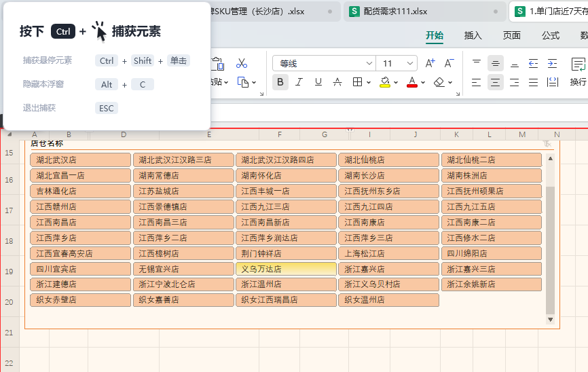Select the 湖南长沙店 slicer button
The width and height of the screenshot is (588, 372).
pos(388,175)
